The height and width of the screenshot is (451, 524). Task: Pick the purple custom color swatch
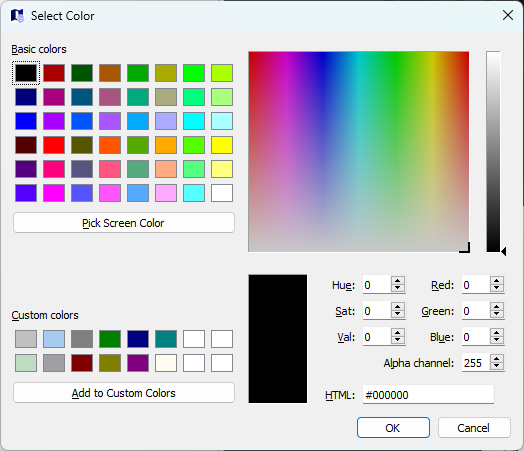138,363
